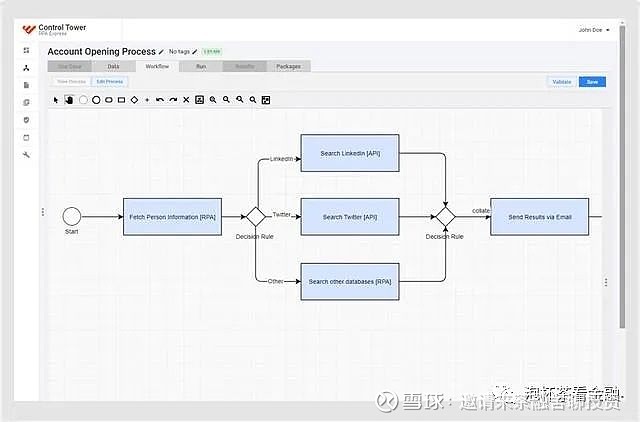Click the Control Tower logo

[x=29, y=29]
